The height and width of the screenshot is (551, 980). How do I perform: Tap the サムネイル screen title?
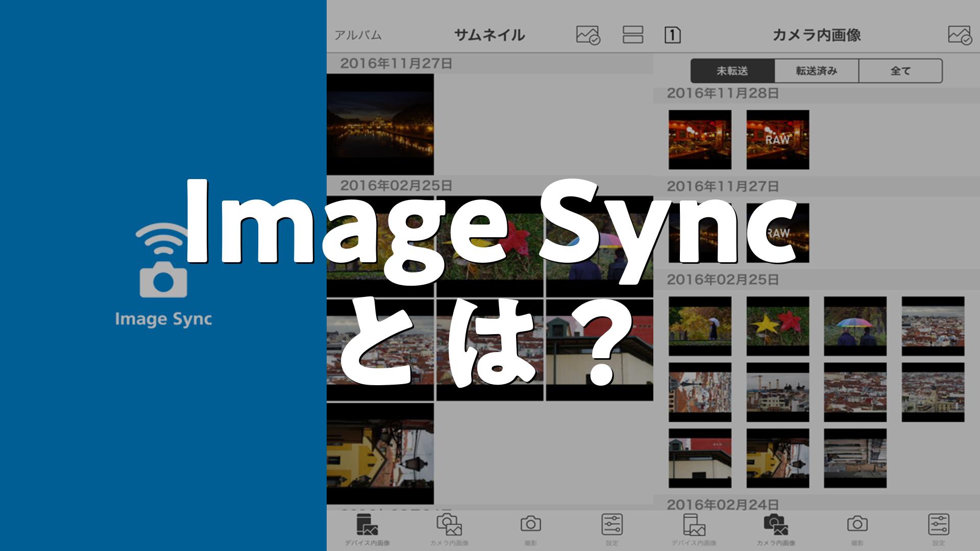[489, 35]
